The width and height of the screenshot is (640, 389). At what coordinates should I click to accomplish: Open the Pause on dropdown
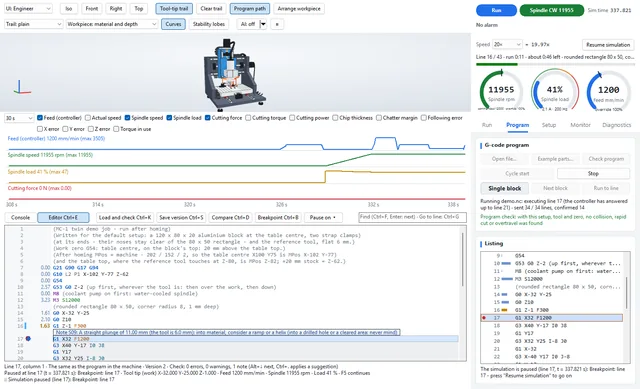(x=323, y=218)
